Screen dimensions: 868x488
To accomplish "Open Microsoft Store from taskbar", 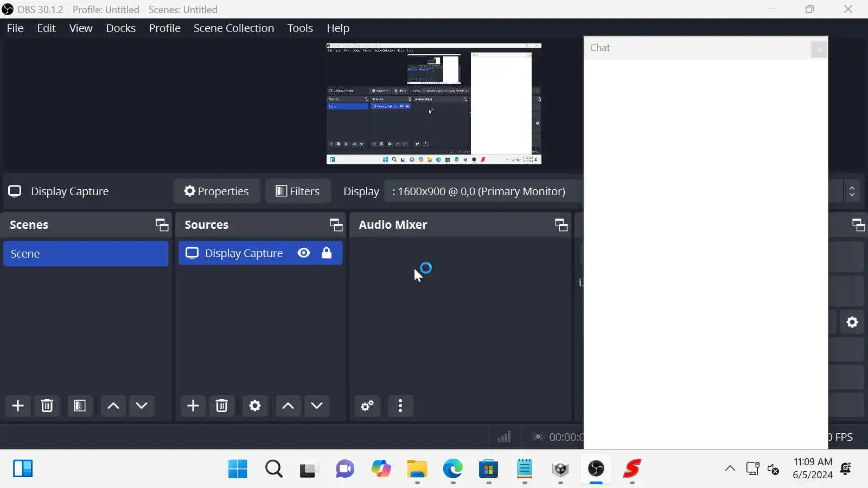I will (489, 469).
